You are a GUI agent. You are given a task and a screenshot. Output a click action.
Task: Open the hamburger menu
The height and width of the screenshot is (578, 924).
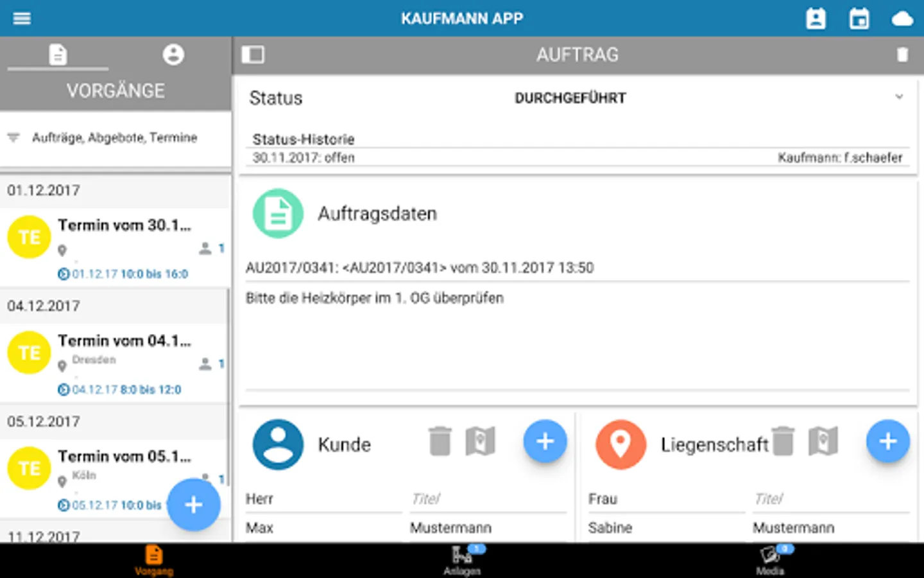[x=22, y=18]
